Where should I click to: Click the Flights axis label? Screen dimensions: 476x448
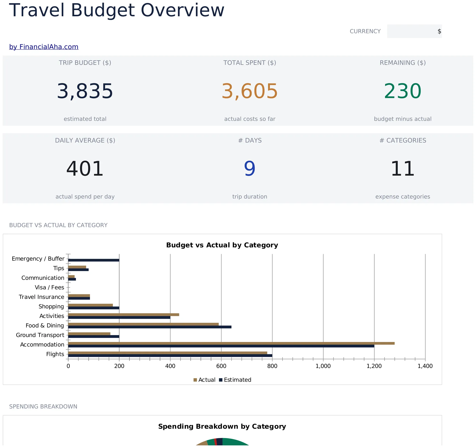(55, 355)
